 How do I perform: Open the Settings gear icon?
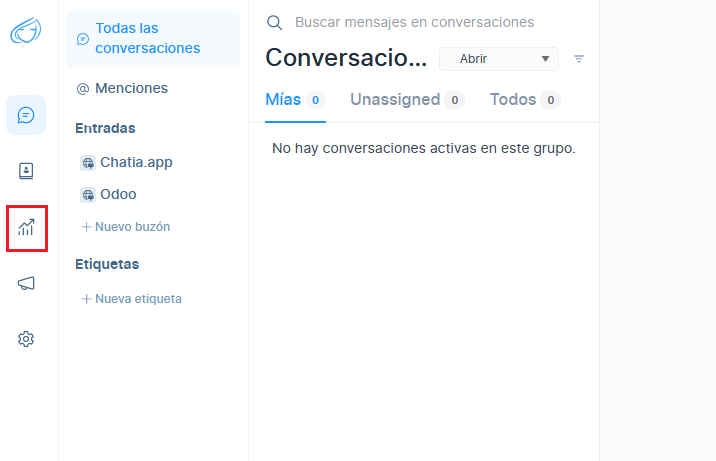26,339
